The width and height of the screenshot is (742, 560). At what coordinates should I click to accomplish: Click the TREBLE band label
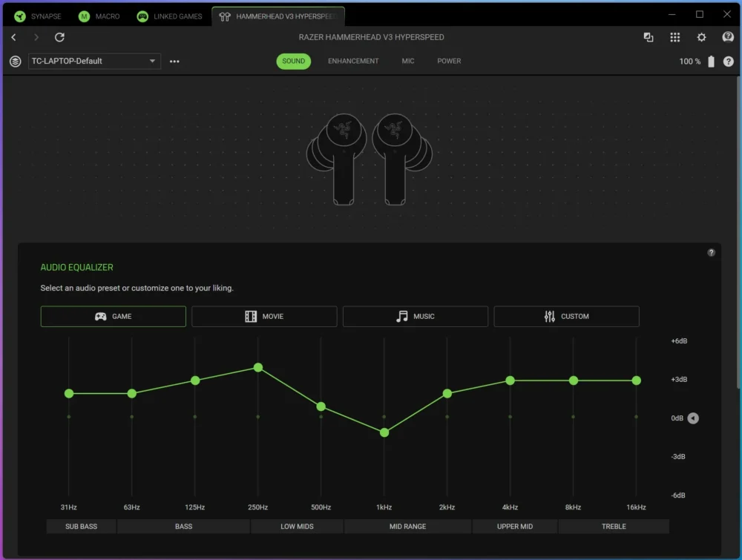(614, 527)
